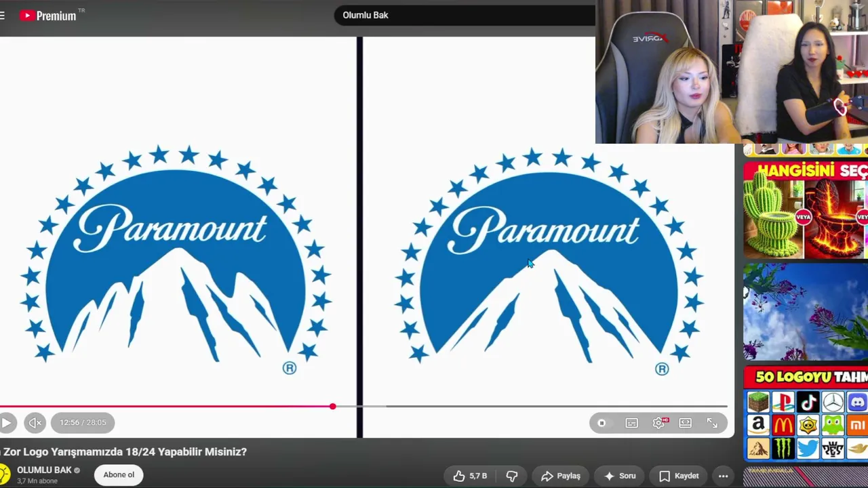Click the "3,7 Mn abone" subscriber count

click(37, 481)
